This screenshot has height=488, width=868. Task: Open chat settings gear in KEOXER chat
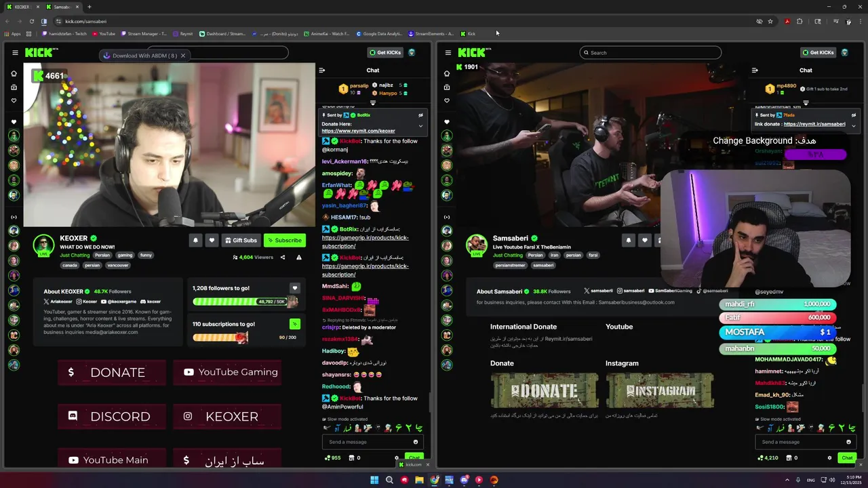(397, 457)
